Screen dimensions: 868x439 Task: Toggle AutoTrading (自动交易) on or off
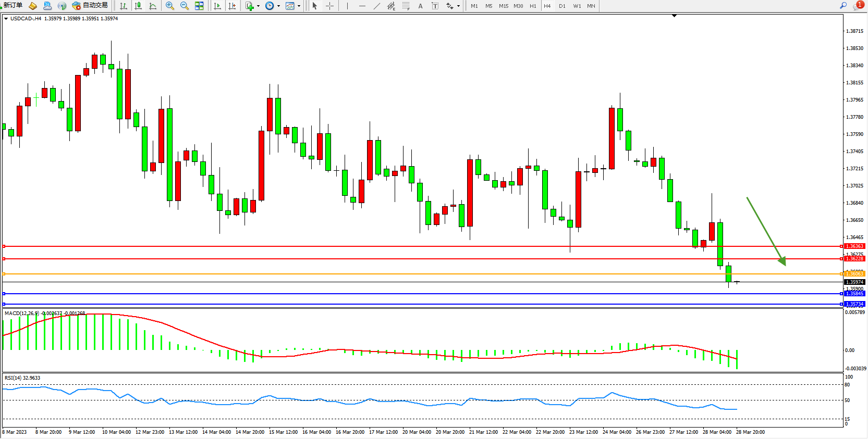[x=90, y=6]
